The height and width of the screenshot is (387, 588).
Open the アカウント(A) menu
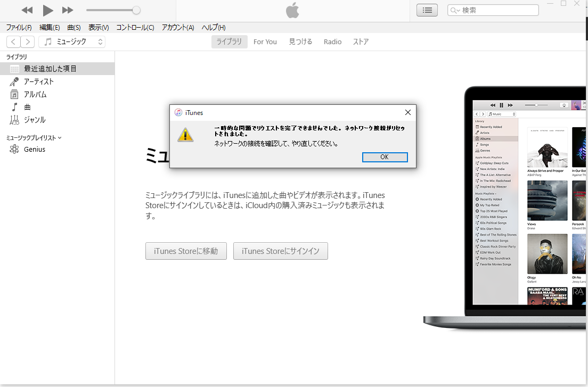point(178,27)
